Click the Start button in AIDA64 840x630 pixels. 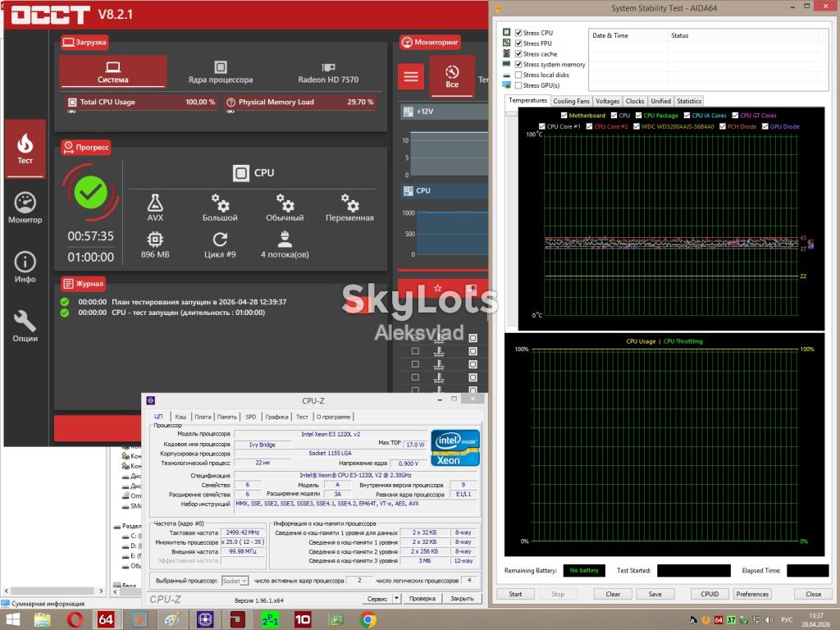coord(515,594)
